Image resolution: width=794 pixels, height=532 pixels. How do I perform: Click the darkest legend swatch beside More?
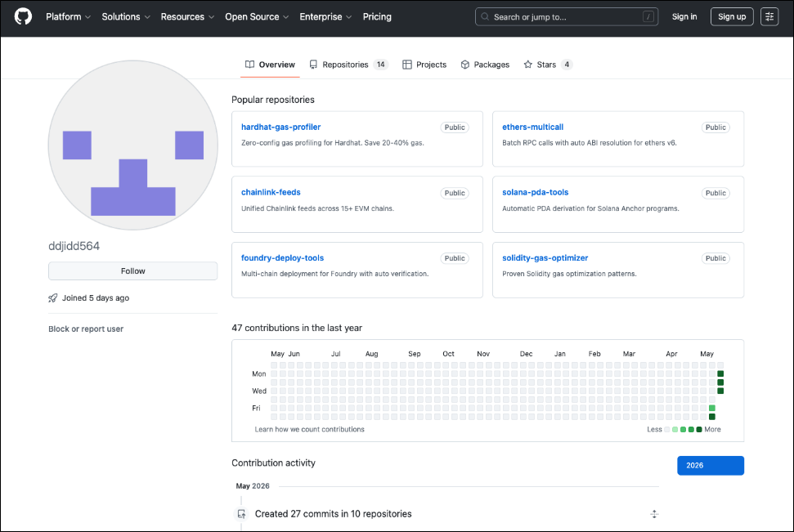699,429
